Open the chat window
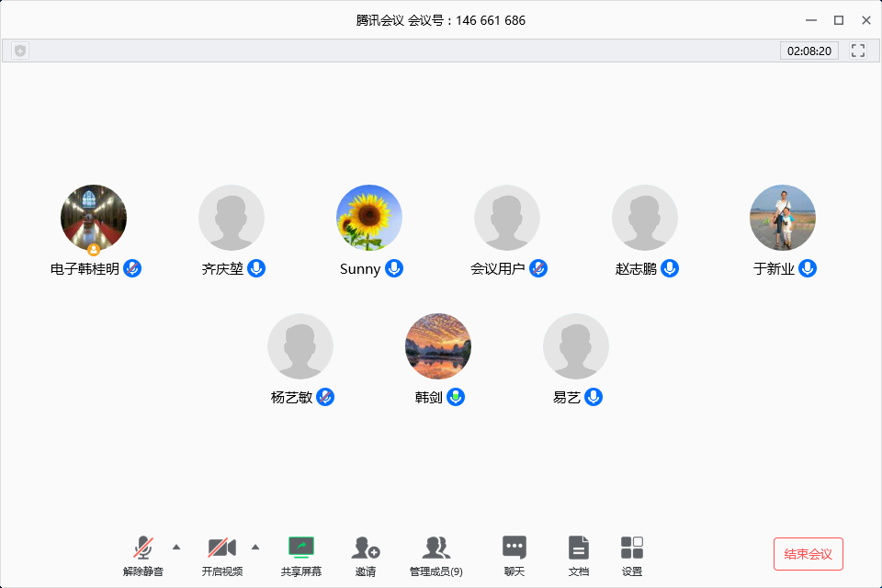 coord(514,548)
